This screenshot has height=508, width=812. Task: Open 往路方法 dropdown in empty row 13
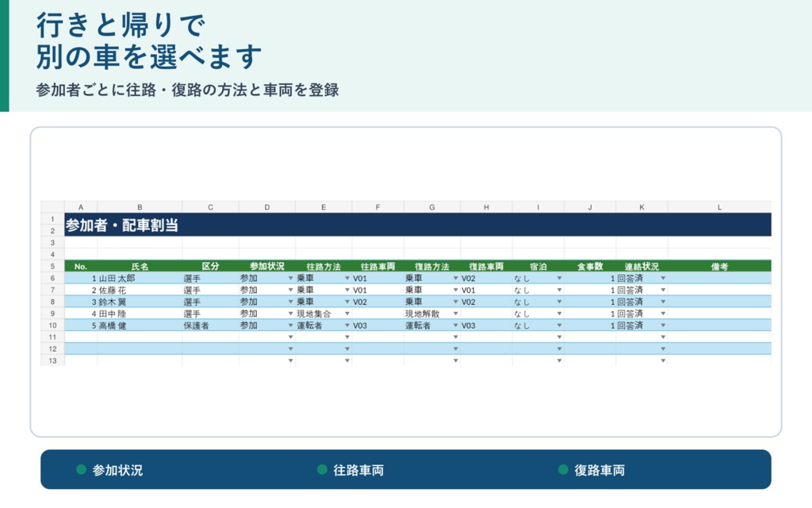[x=347, y=360]
